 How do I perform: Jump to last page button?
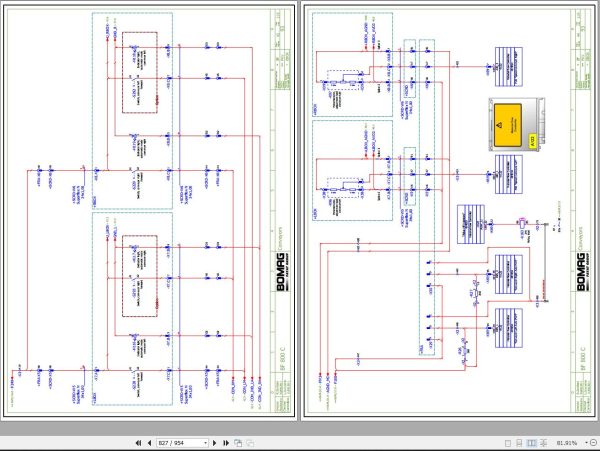tap(226, 443)
